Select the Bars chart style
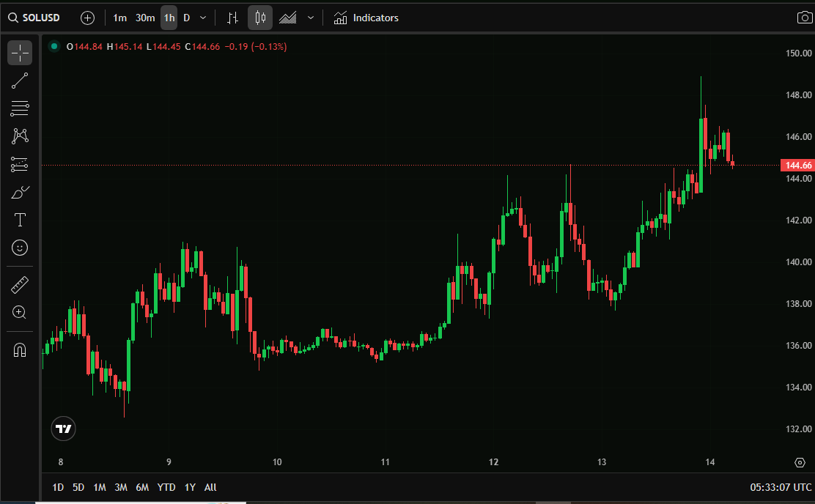This screenshot has height=504, width=815. [x=233, y=18]
